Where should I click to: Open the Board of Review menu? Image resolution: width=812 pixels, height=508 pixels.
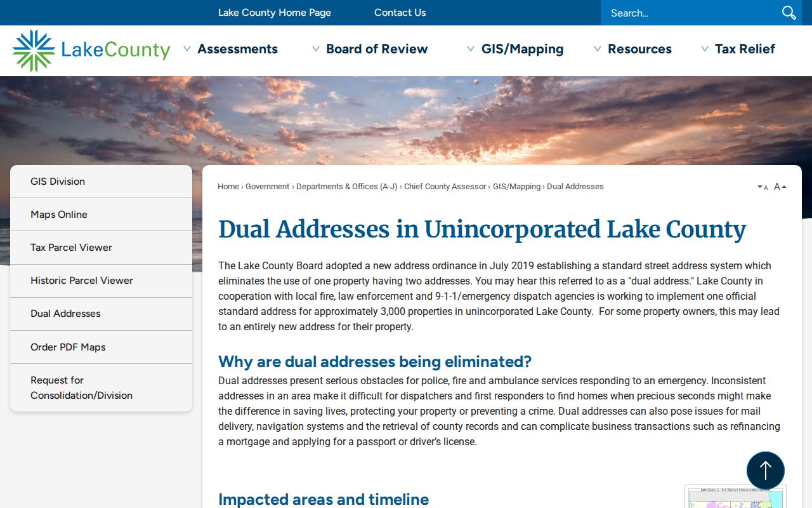377,49
